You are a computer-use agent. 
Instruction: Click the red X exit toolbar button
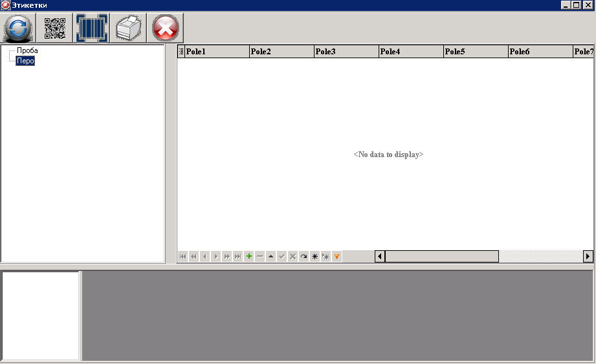[x=166, y=28]
